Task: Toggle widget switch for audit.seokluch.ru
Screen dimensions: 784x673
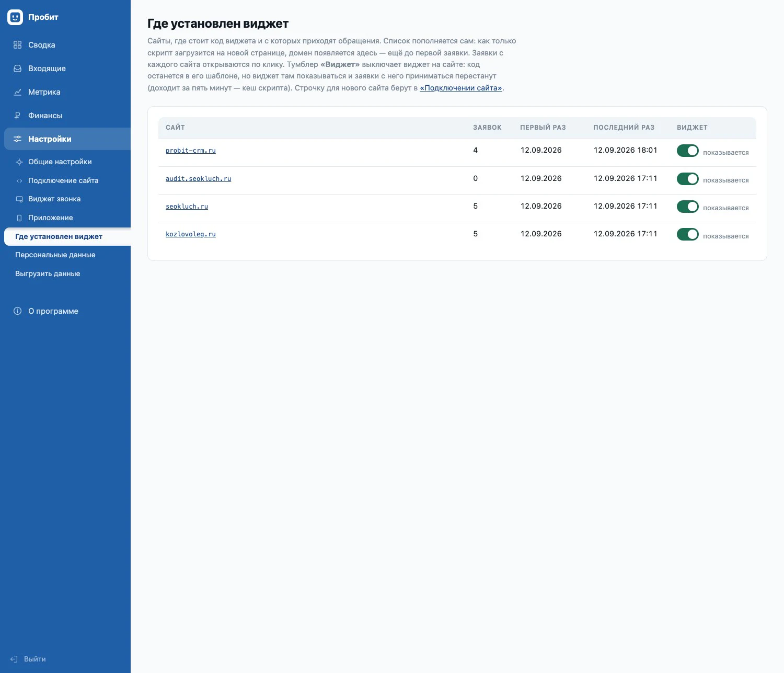Action: [x=687, y=179]
